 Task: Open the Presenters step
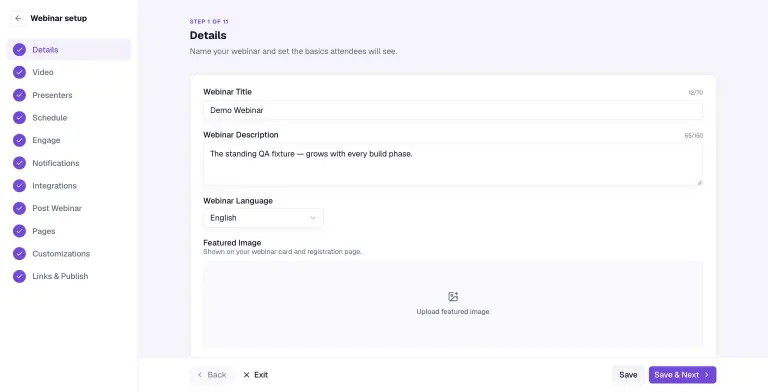(x=69, y=95)
